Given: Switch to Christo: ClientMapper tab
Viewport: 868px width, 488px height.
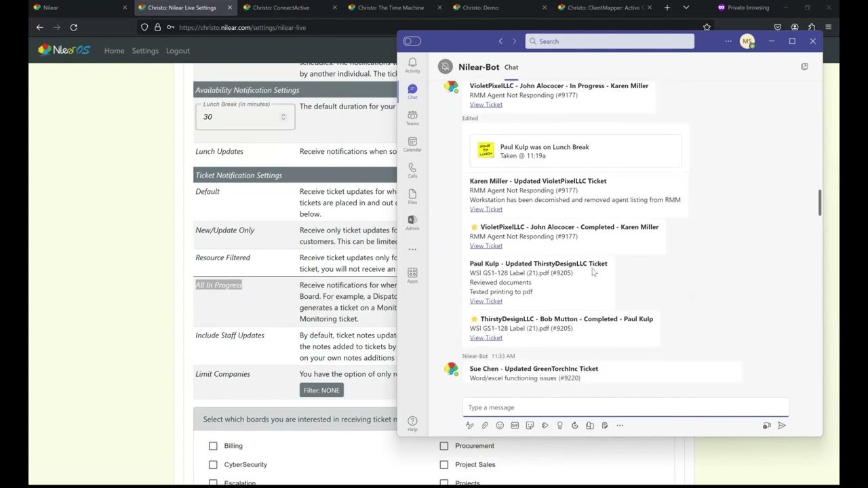Looking at the screenshot, I should (605, 7).
